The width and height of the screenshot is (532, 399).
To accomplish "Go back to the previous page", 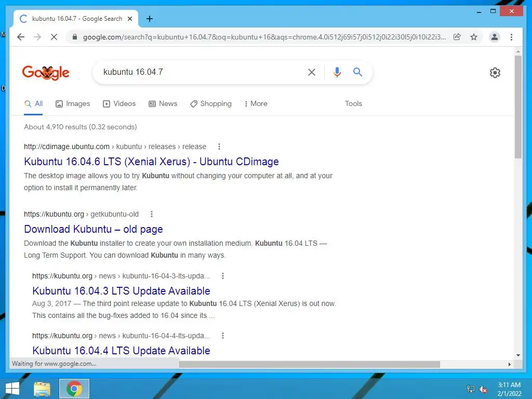I will click(21, 37).
